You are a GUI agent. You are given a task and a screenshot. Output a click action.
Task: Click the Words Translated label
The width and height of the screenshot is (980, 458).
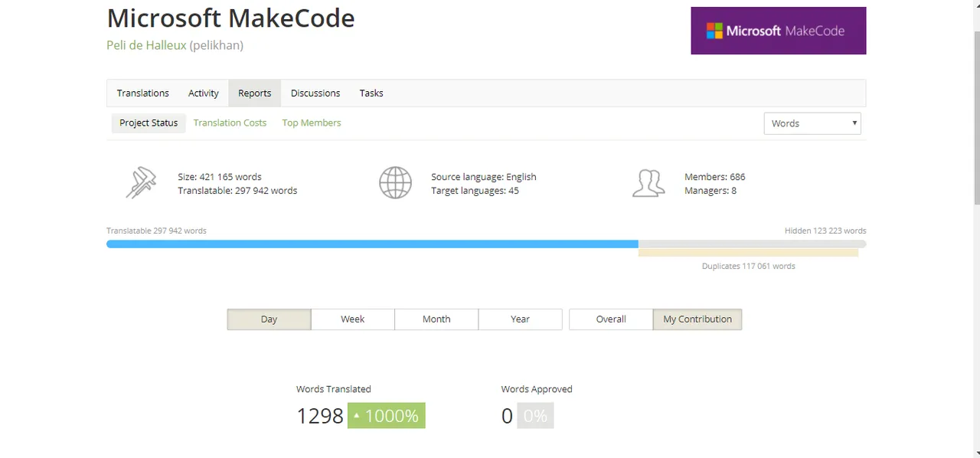(334, 389)
